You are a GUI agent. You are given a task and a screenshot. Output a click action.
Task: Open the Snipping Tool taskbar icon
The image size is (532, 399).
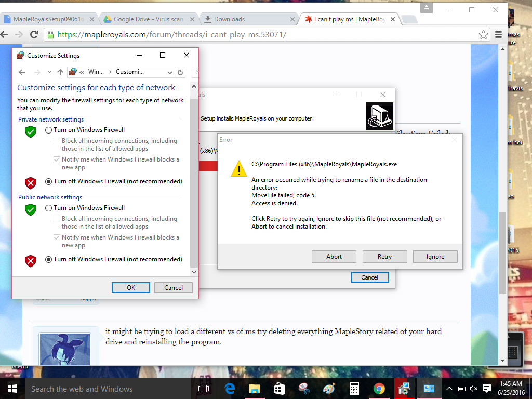click(304, 389)
